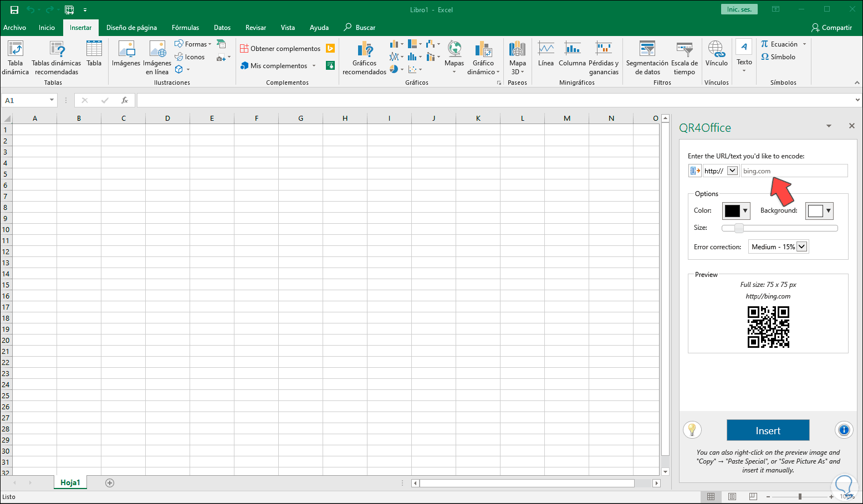Screen dimensions: 863x504
Task: Insert a Vínculo hyperlink
Action: [x=716, y=54]
